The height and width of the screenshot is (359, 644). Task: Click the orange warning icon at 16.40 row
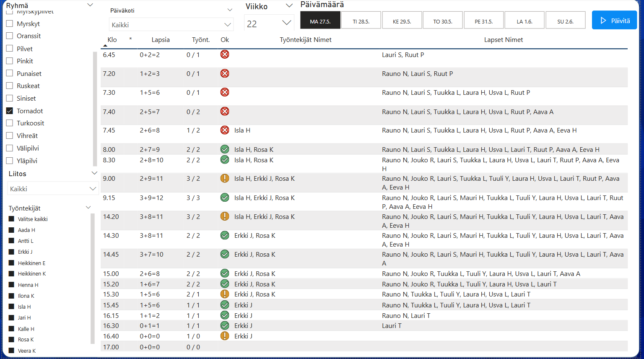tap(225, 336)
